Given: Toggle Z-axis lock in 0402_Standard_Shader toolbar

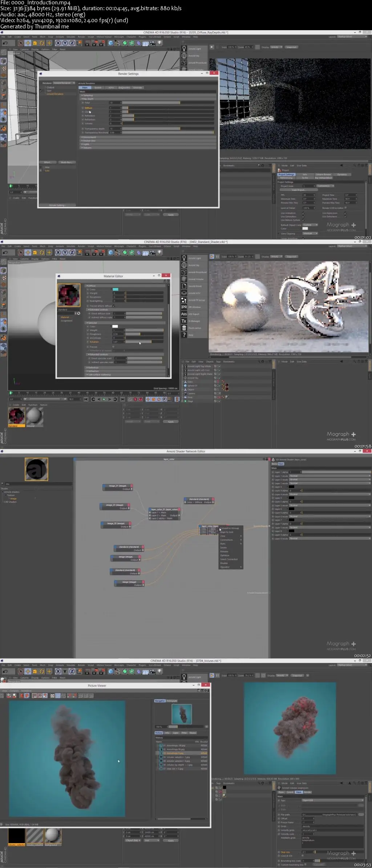Looking at the screenshot, I should (72, 252).
